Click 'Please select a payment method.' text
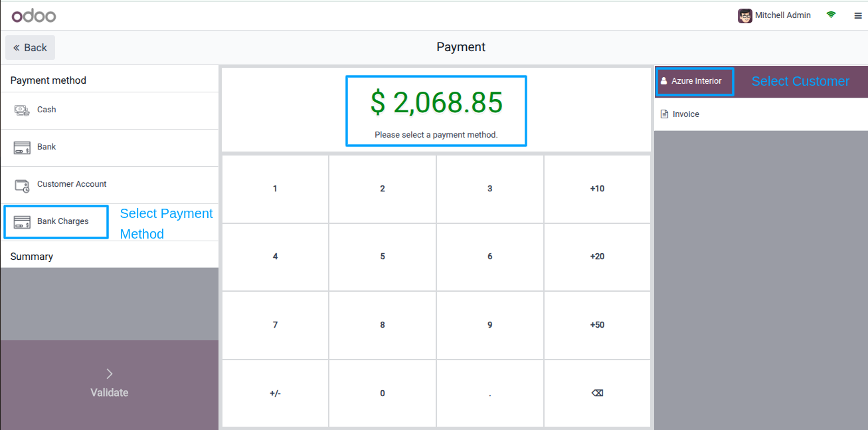The width and height of the screenshot is (868, 430). tap(436, 135)
